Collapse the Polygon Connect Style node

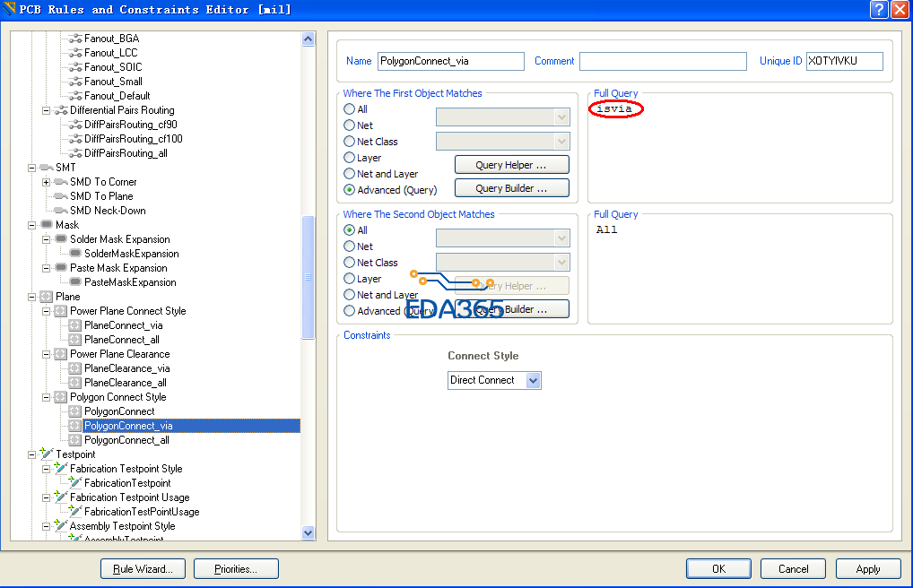coord(46,397)
